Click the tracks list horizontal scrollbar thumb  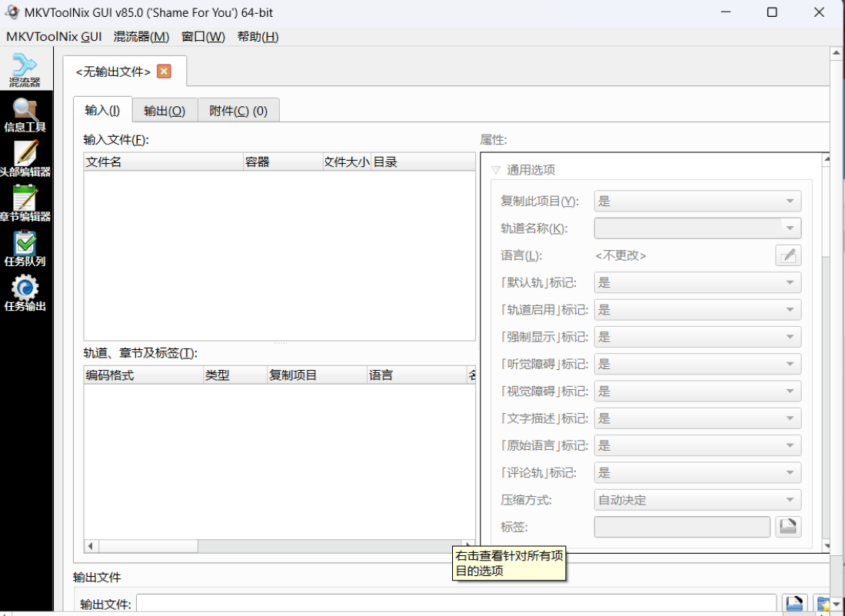coord(148,546)
